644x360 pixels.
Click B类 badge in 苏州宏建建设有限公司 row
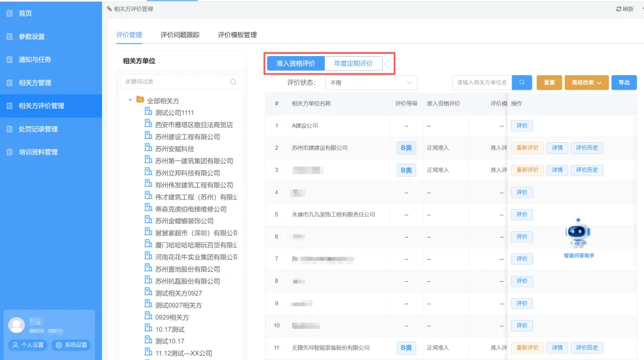pyautogui.click(x=406, y=147)
